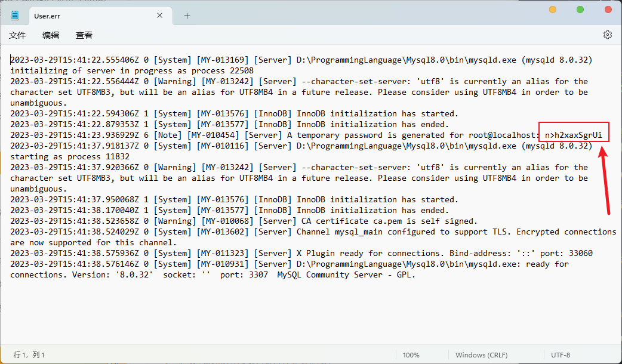
Task: Click timestamp 2023-03-29T15:41:23.936929Z
Action: pos(75,135)
